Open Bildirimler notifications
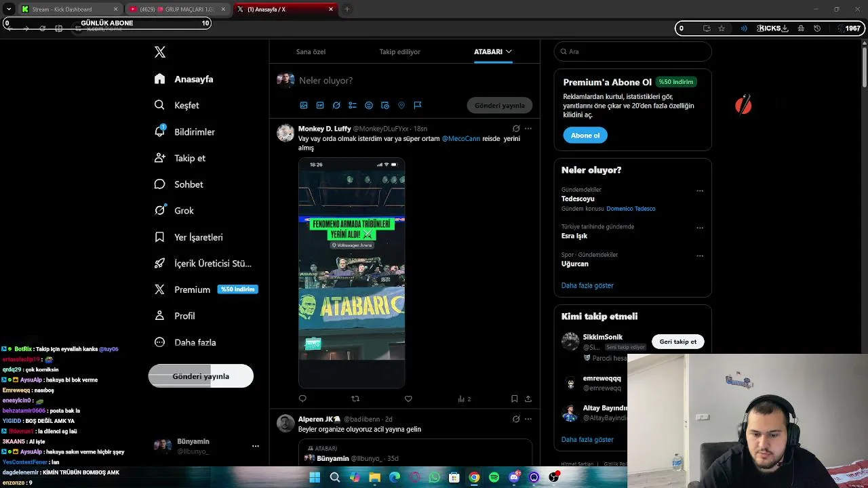Screen dimensions: 868x488 184,131
